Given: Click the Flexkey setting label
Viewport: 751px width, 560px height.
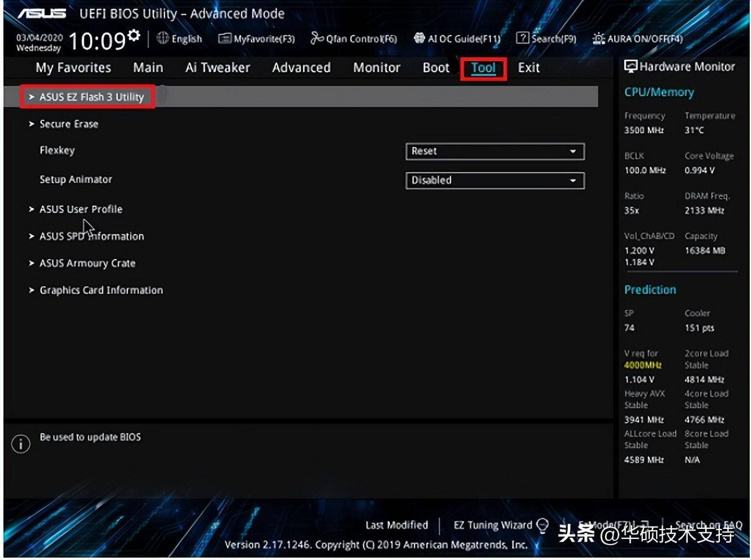Looking at the screenshot, I should click(57, 150).
